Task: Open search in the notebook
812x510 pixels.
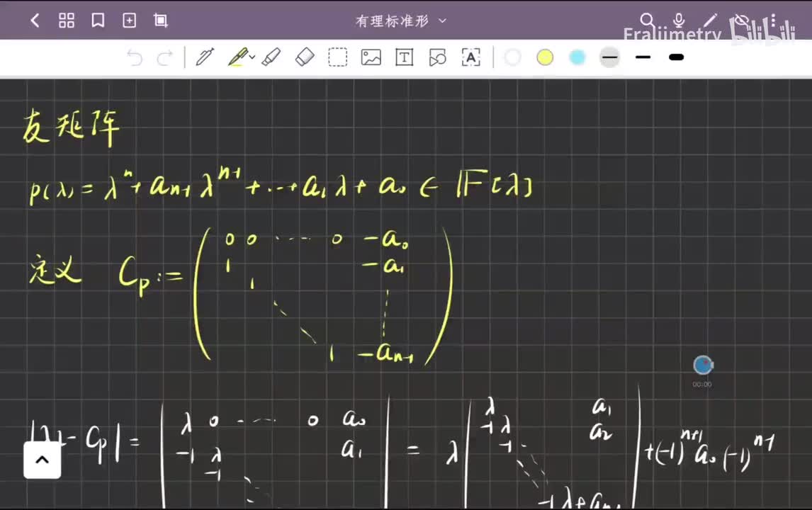Action: 647,21
